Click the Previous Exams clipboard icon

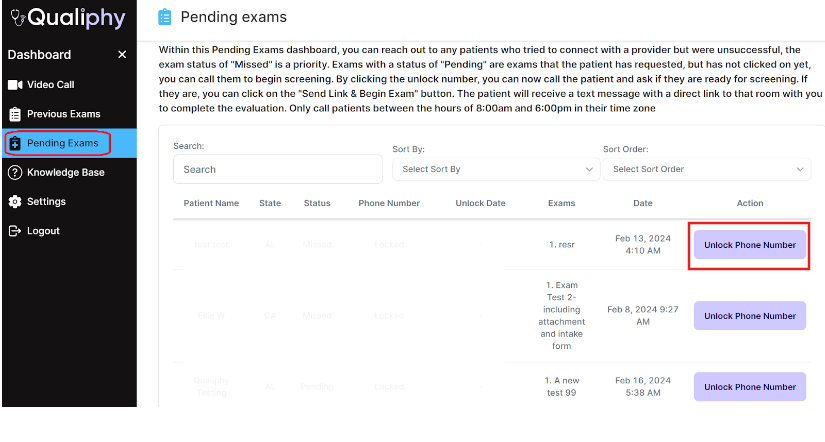(15, 114)
